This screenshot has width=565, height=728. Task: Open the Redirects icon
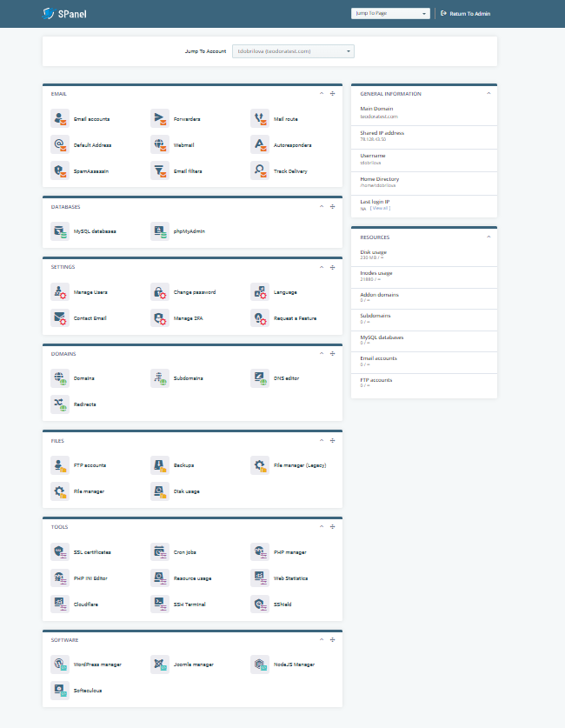(60, 404)
